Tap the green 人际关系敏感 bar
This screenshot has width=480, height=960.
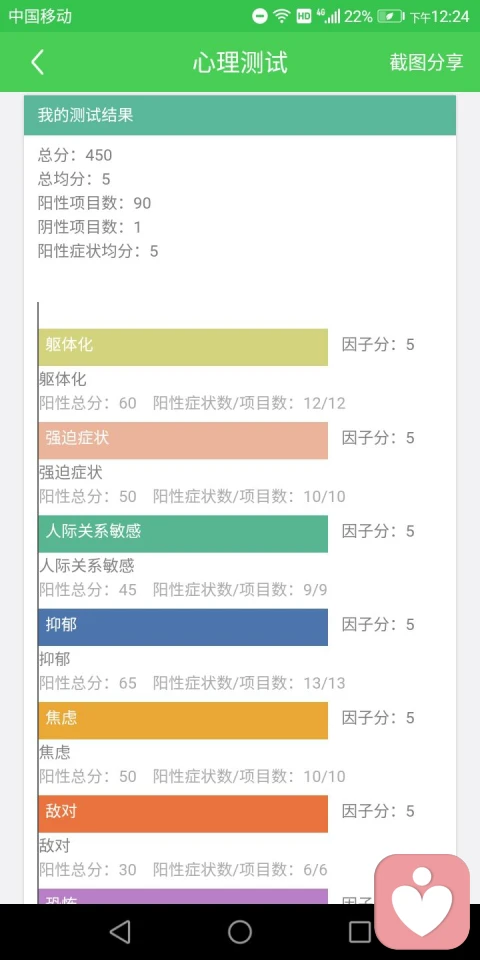(x=183, y=533)
